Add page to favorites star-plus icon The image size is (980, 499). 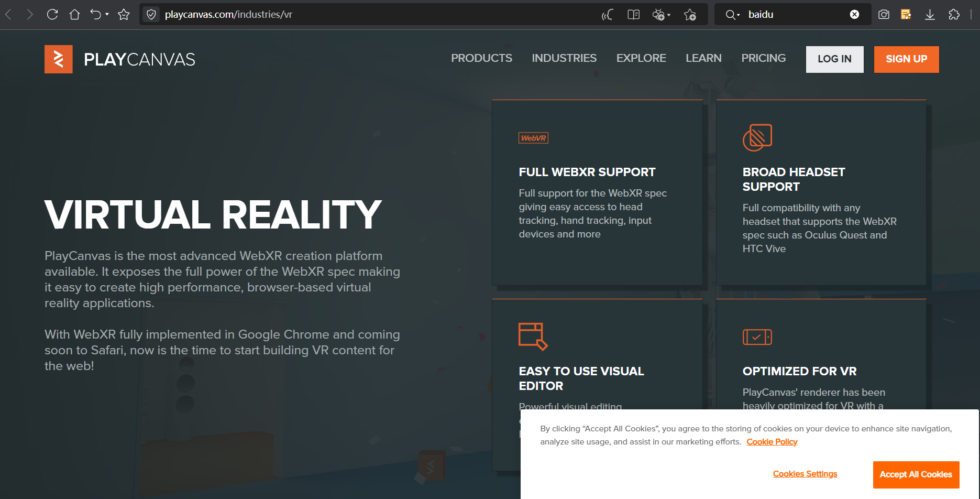click(690, 15)
